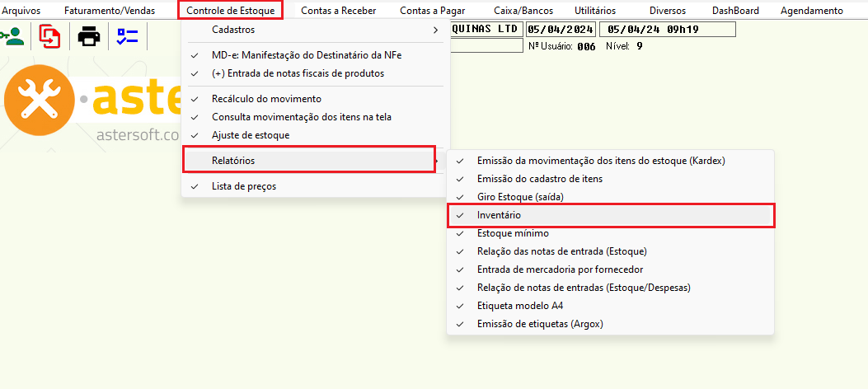This screenshot has height=389, width=868.
Task: Open the Arquivos menu
Action: [21, 11]
